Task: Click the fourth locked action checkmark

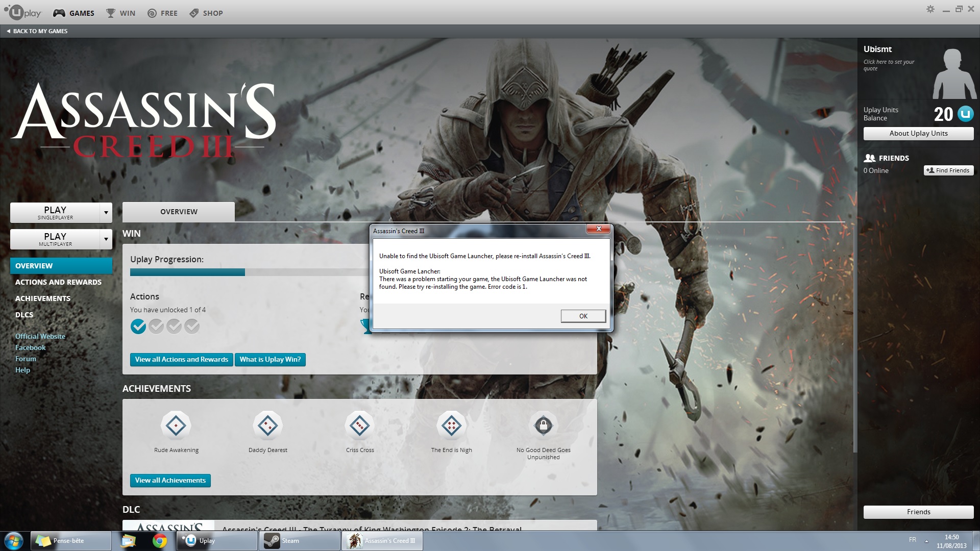Action: pyautogui.click(x=192, y=327)
